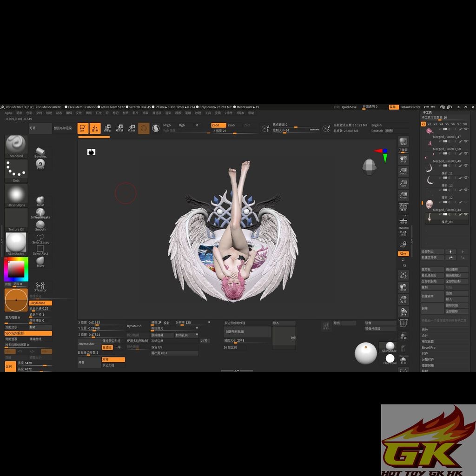Open the Dots stroke selector
This screenshot has width=476, height=476.
(16, 171)
